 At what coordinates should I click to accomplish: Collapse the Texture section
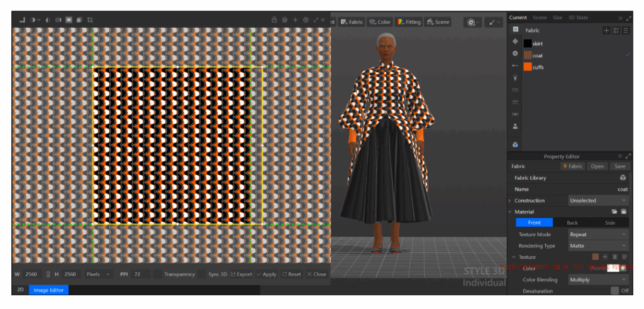513,257
